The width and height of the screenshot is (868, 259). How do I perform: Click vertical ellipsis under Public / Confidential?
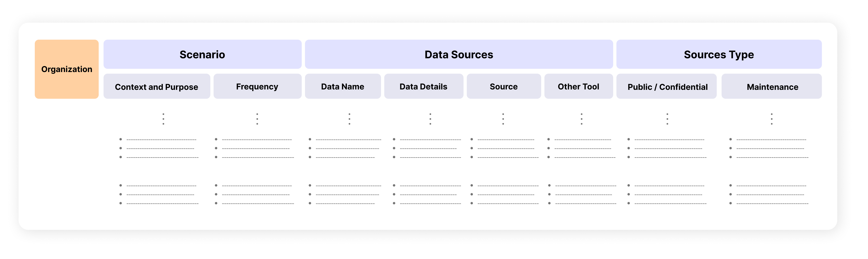[667, 119]
